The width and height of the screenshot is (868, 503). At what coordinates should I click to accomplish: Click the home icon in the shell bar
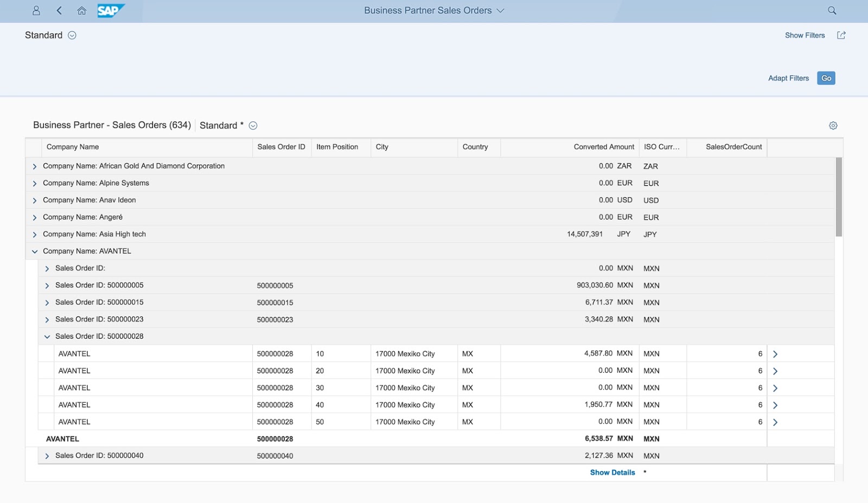pos(81,10)
